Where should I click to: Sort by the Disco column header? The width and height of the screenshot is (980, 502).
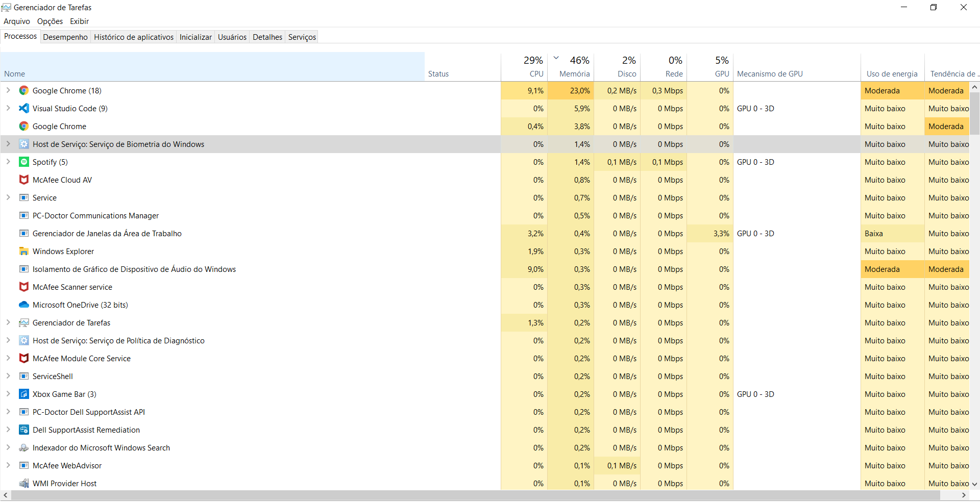(617, 67)
